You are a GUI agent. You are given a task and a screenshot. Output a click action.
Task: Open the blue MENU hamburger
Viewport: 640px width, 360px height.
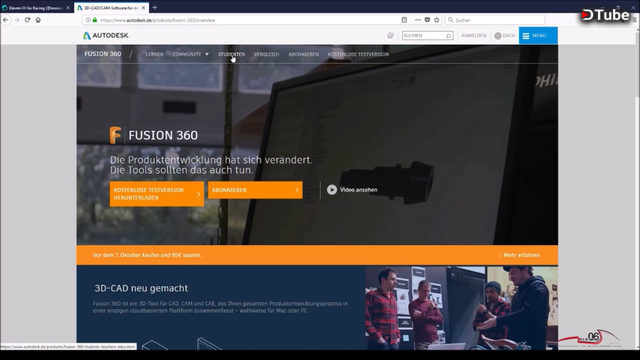click(x=538, y=36)
